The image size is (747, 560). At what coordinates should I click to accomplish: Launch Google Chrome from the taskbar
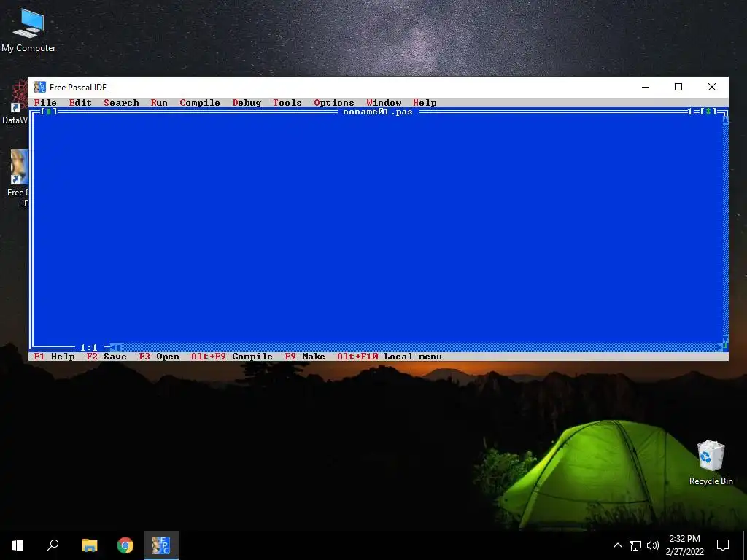[125, 545]
